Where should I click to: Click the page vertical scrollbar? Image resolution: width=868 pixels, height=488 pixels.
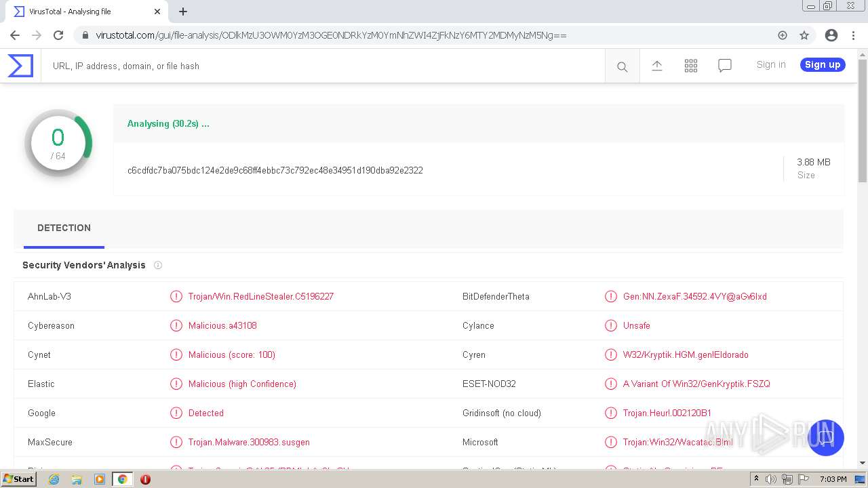[x=863, y=121]
